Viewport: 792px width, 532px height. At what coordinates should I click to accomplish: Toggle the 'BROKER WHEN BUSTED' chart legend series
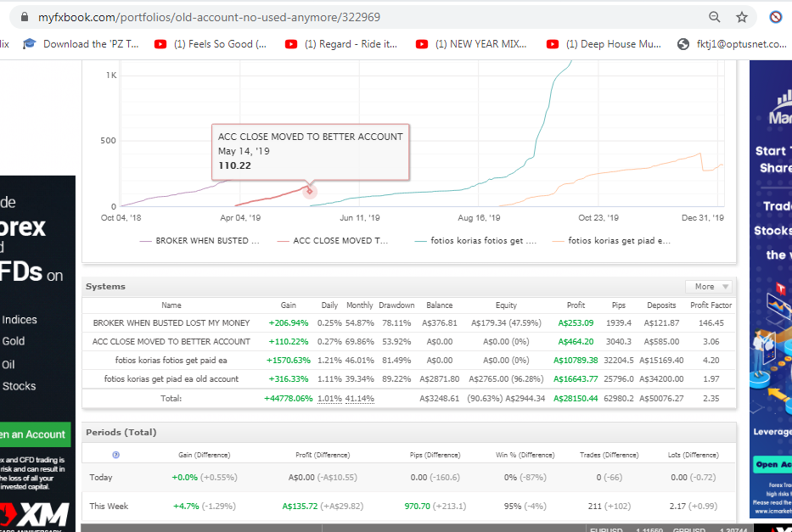click(199, 241)
